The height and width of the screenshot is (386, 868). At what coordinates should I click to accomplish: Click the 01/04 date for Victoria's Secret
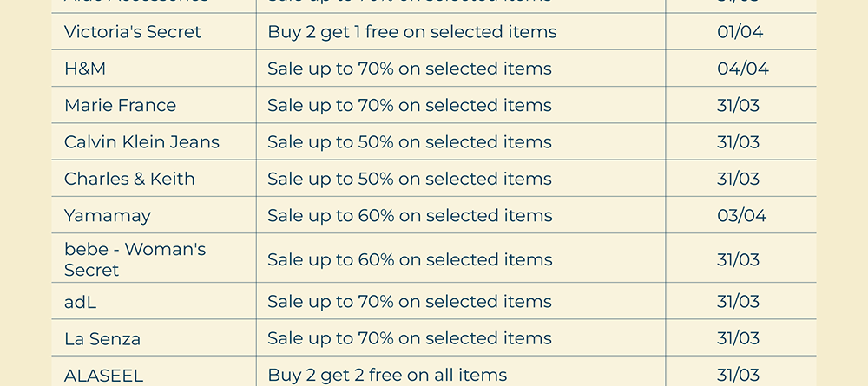pyautogui.click(x=740, y=32)
